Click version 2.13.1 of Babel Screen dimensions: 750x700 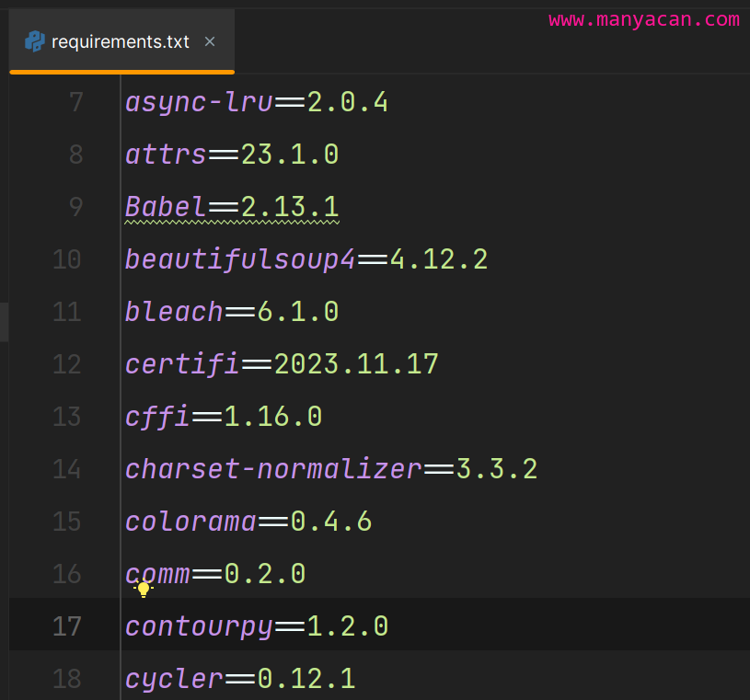point(290,207)
